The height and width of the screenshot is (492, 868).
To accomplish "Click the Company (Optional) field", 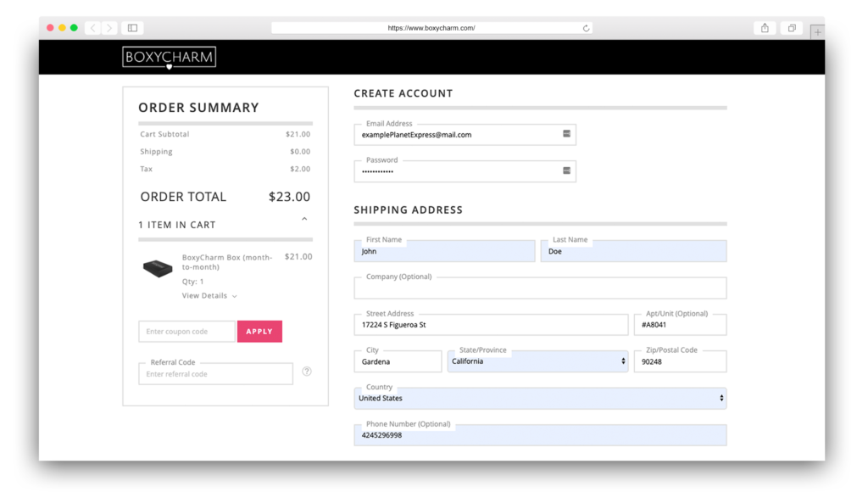I will click(x=540, y=288).
